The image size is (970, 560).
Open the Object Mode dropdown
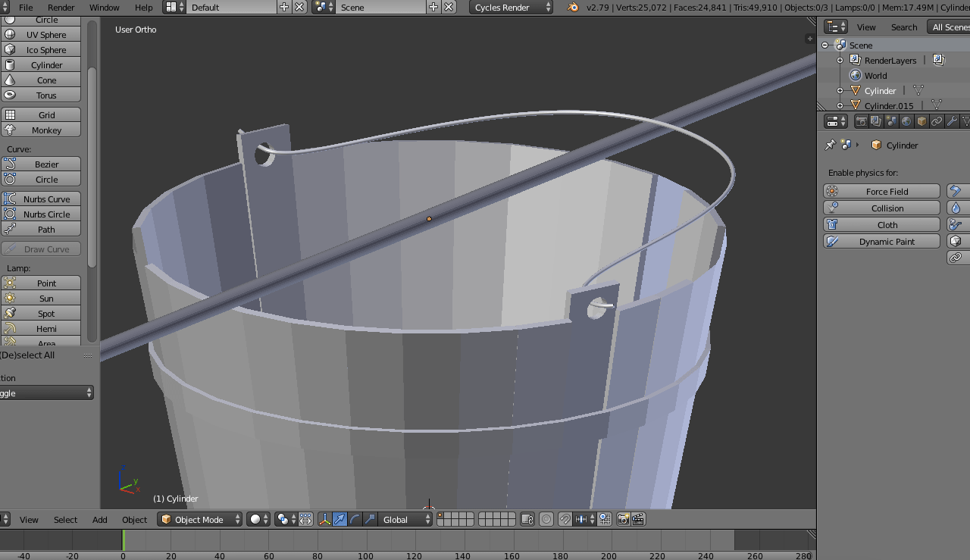tap(199, 519)
